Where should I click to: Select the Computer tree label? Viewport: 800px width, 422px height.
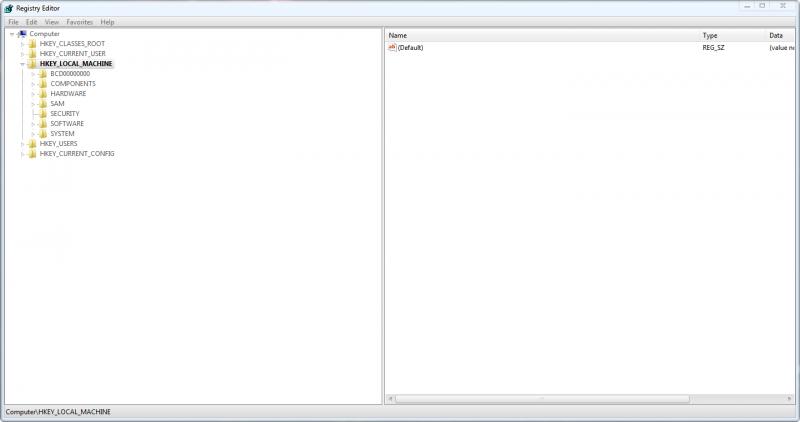[44, 34]
